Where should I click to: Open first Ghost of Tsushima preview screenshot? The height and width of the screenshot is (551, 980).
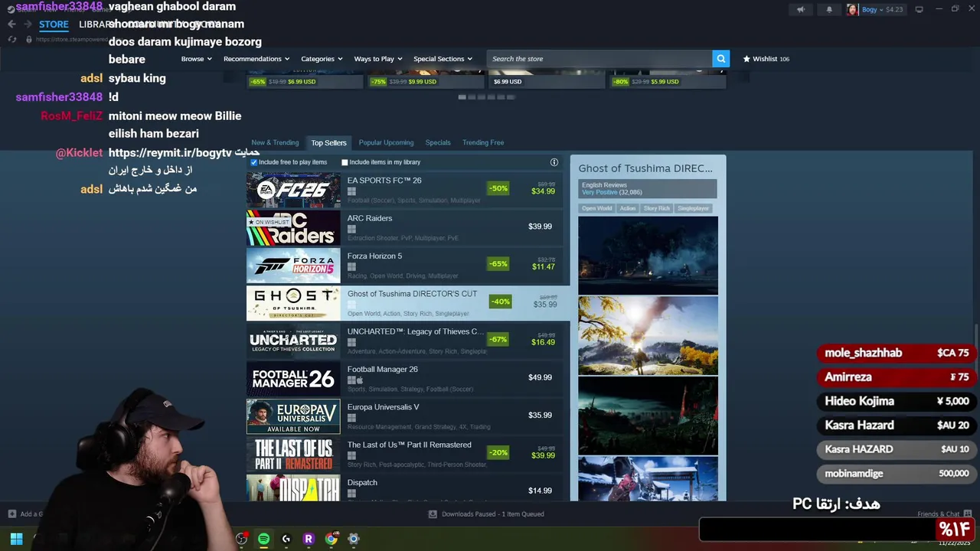(648, 255)
